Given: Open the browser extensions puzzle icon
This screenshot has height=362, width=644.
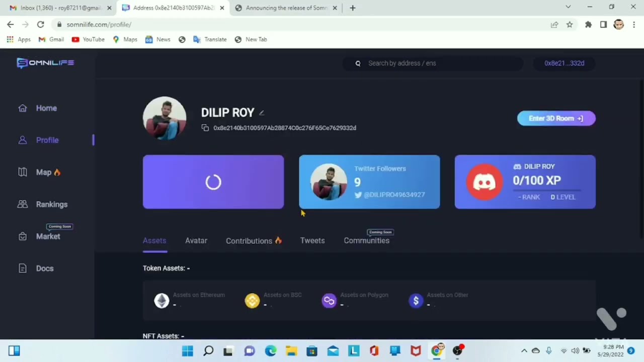Looking at the screenshot, I should pyautogui.click(x=588, y=25).
